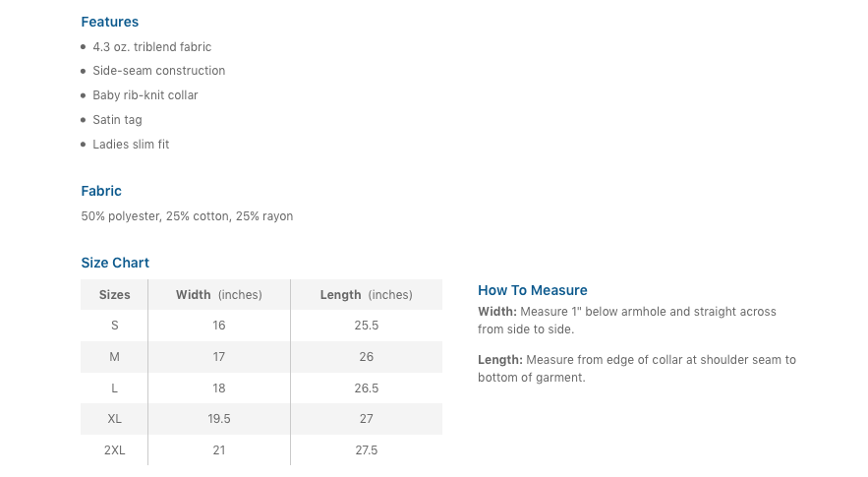This screenshot has height=477, width=868.
Task: Click the Size Chart heading
Action: pyautogui.click(x=115, y=263)
